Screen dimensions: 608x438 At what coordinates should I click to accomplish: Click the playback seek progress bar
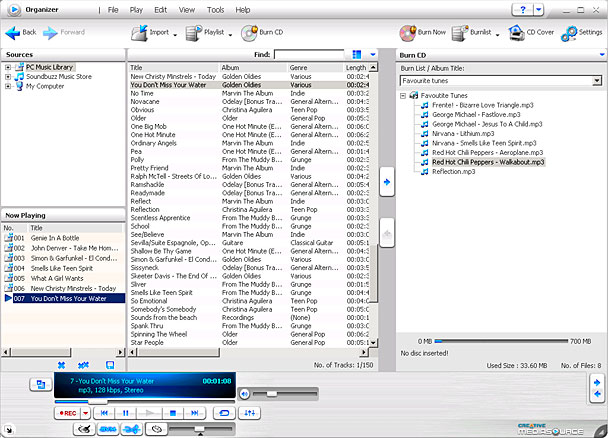(145, 402)
